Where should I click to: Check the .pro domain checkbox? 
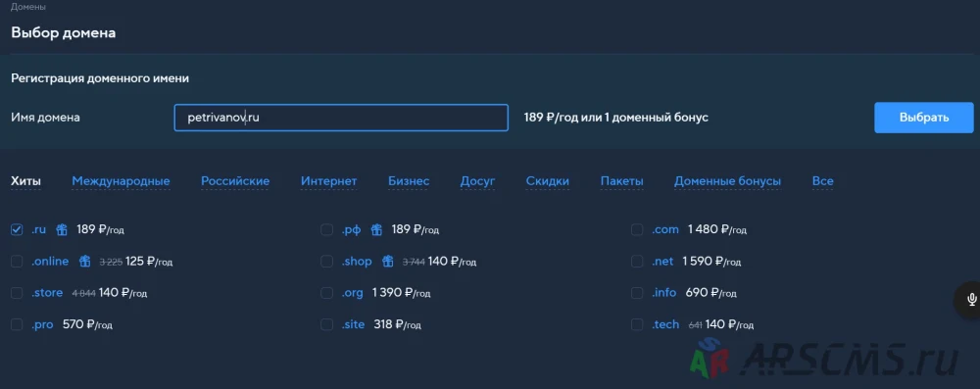point(17,324)
